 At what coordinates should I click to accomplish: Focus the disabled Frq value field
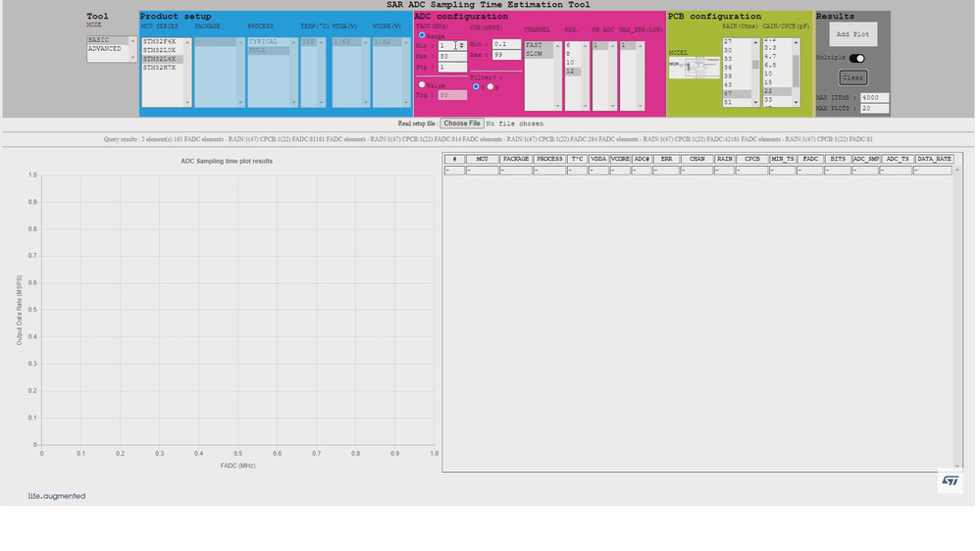[x=452, y=95]
